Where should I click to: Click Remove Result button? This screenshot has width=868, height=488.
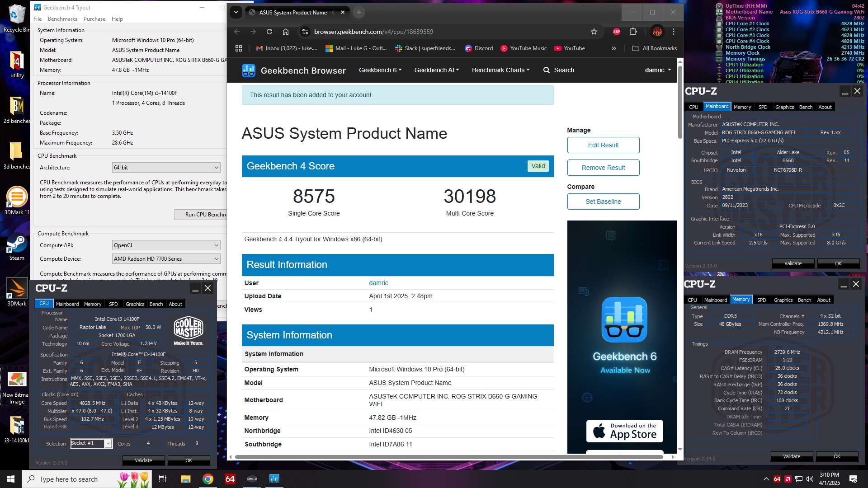coord(603,168)
